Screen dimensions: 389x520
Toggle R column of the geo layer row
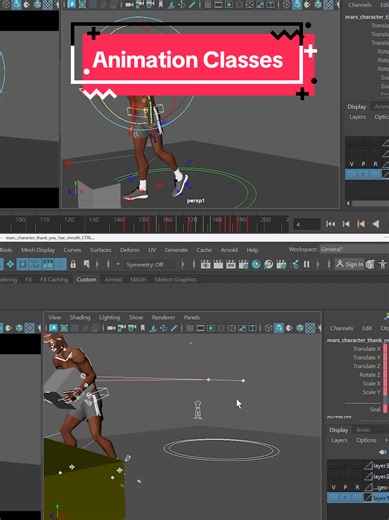357,487
